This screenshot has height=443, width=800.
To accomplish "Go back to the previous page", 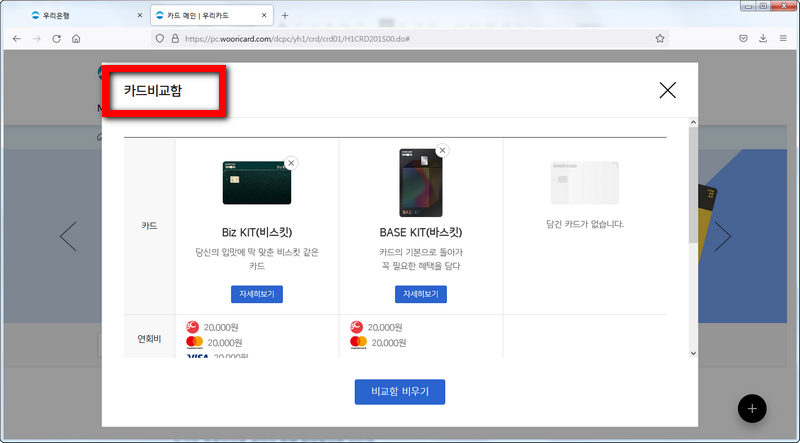I will click(17, 39).
